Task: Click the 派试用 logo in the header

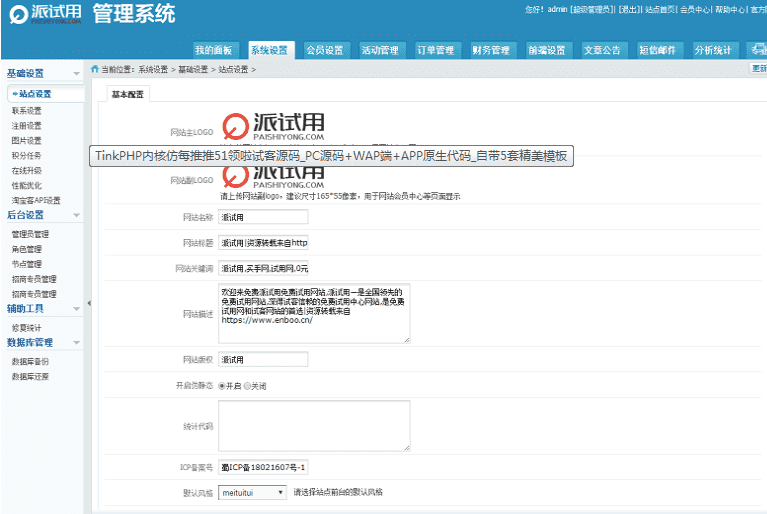Action: [x=45, y=14]
